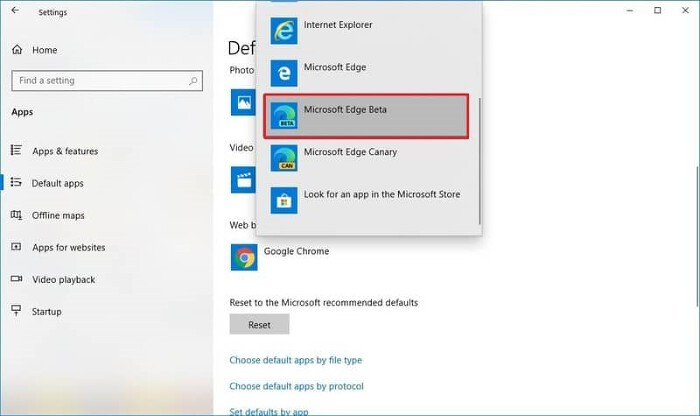
Task: Click the Internet Explorer app icon
Action: coord(284,31)
